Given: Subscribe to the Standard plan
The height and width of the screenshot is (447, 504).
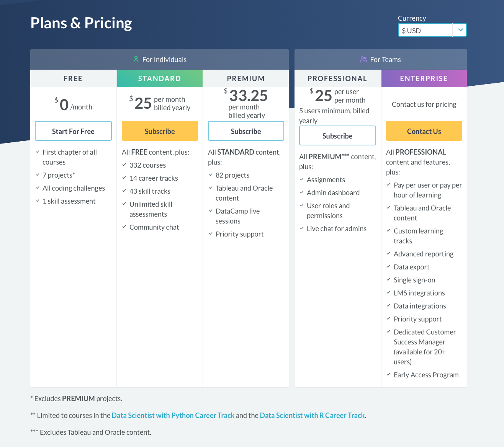Looking at the screenshot, I should [160, 131].
